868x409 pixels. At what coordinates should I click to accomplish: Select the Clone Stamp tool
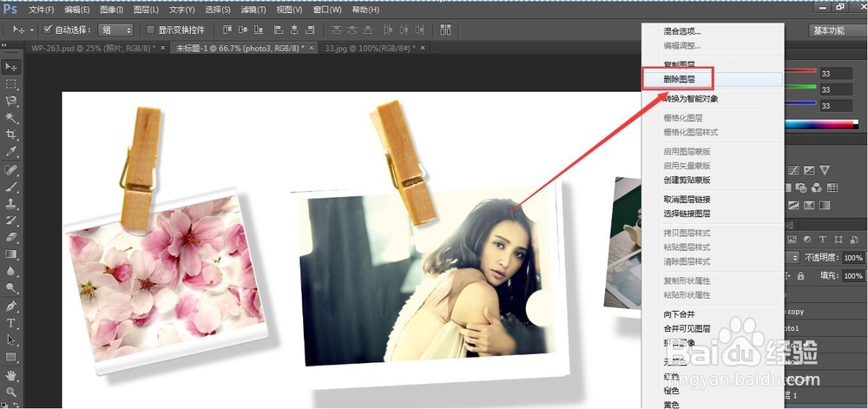11,203
